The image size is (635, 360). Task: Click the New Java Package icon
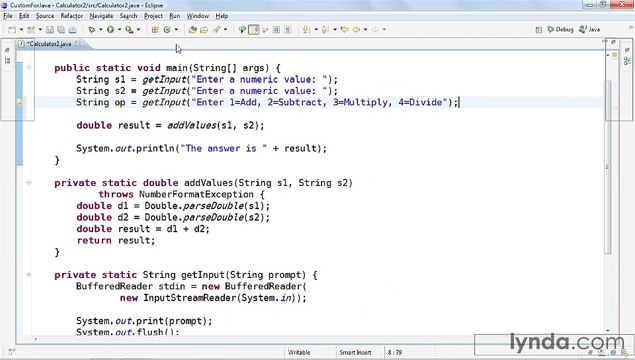[155, 30]
